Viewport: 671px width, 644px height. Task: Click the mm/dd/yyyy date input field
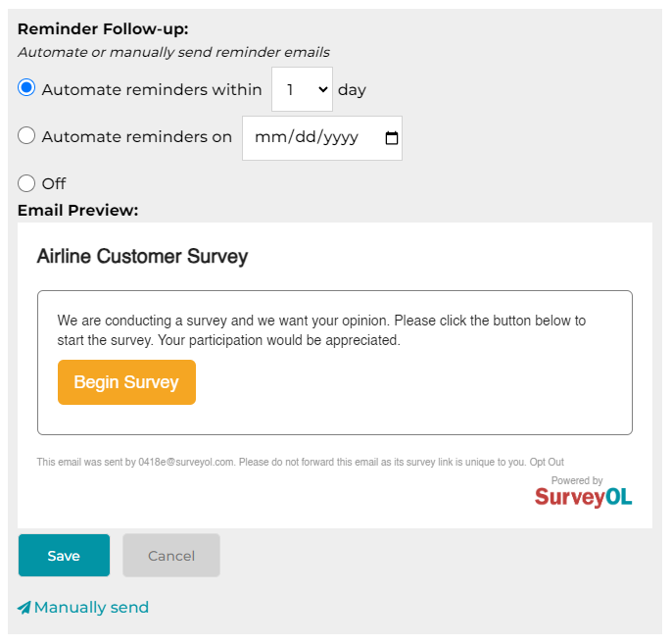click(322, 138)
